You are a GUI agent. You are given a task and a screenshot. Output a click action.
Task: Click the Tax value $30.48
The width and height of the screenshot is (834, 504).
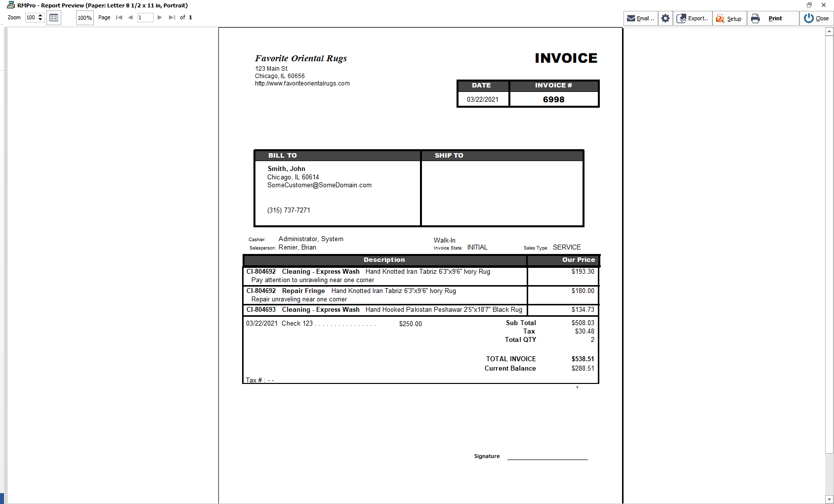[x=584, y=331]
